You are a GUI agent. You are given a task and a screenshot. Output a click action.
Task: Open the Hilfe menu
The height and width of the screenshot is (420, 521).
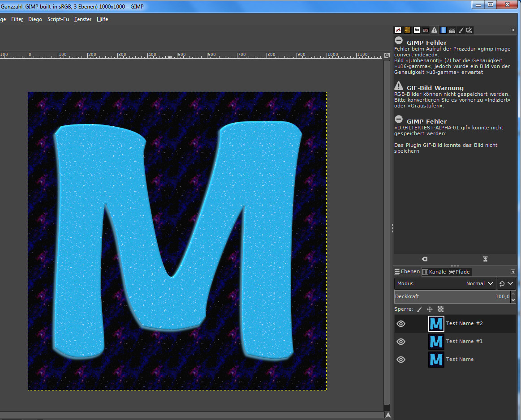tap(102, 19)
